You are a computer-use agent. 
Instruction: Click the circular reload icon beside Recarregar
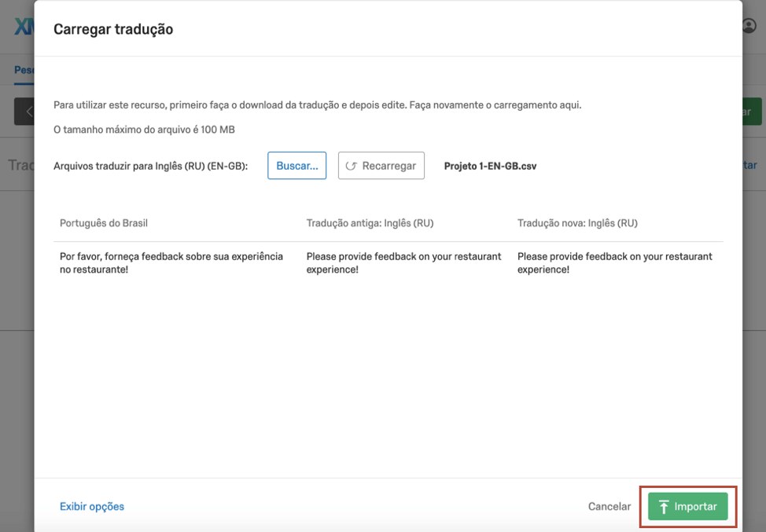click(x=352, y=166)
